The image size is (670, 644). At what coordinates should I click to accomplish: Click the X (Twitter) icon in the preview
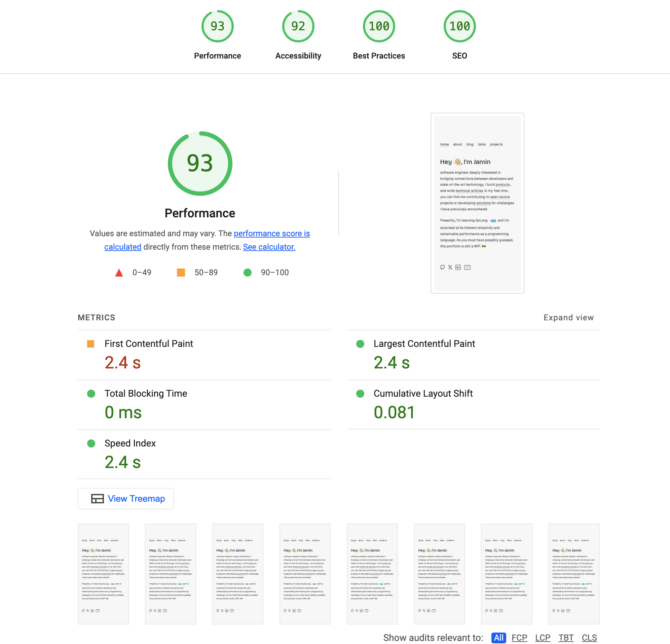(450, 267)
